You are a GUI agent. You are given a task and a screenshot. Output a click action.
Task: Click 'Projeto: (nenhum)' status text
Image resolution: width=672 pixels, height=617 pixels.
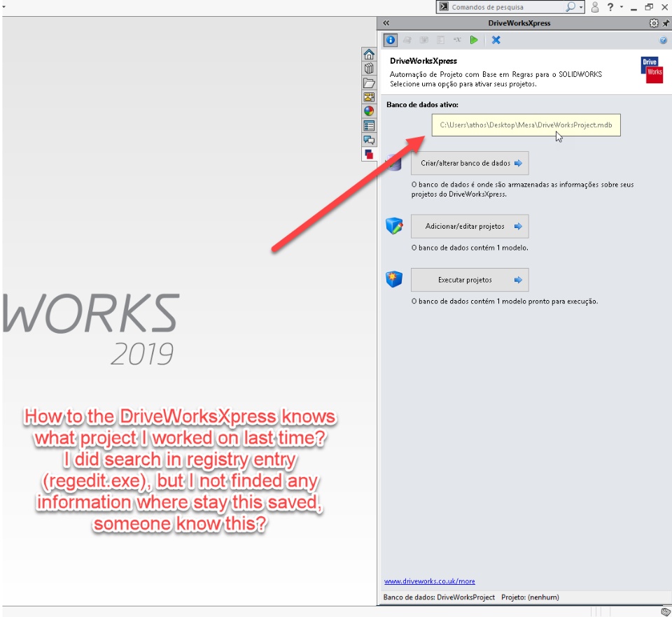(530, 597)
